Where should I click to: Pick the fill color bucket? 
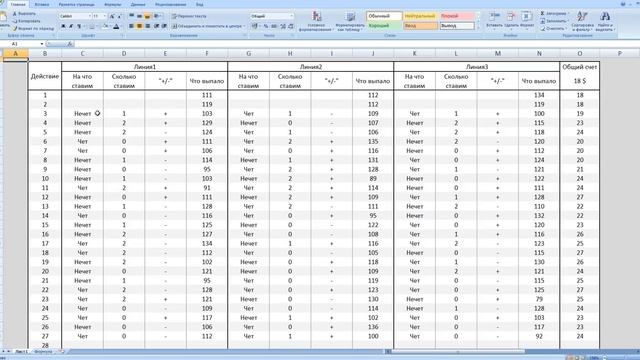[x=106, y=26]
